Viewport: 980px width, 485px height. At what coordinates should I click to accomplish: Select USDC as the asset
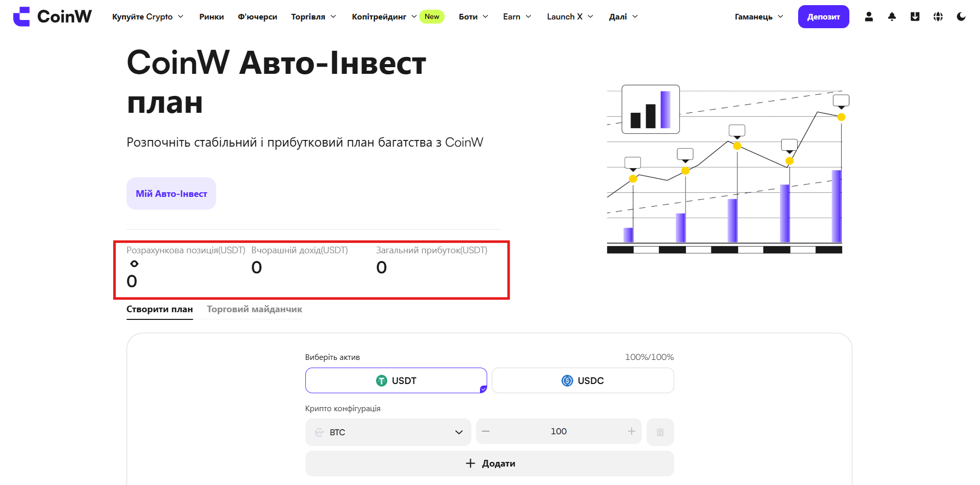click(x=583, y=380)
